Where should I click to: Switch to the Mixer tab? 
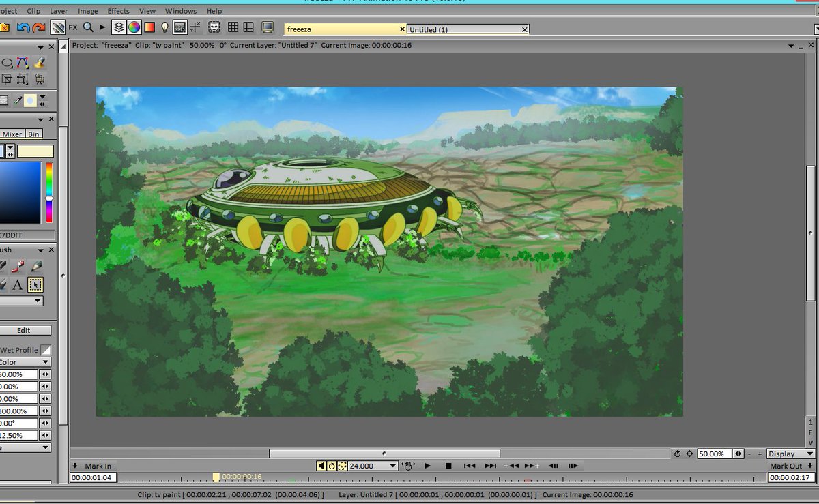12,134
